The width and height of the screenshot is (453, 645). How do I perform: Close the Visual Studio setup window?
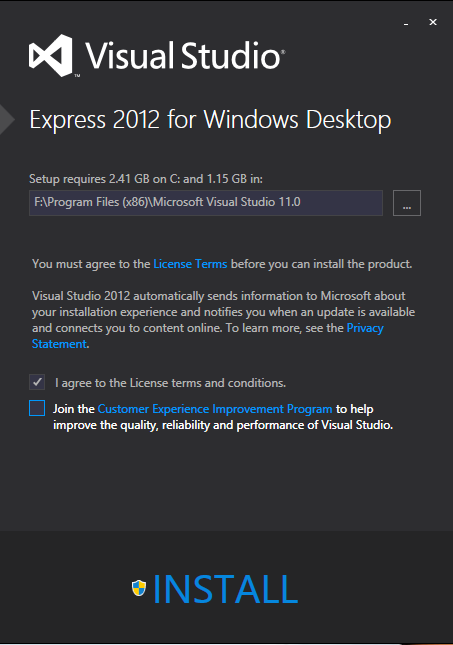coord(433,22)
